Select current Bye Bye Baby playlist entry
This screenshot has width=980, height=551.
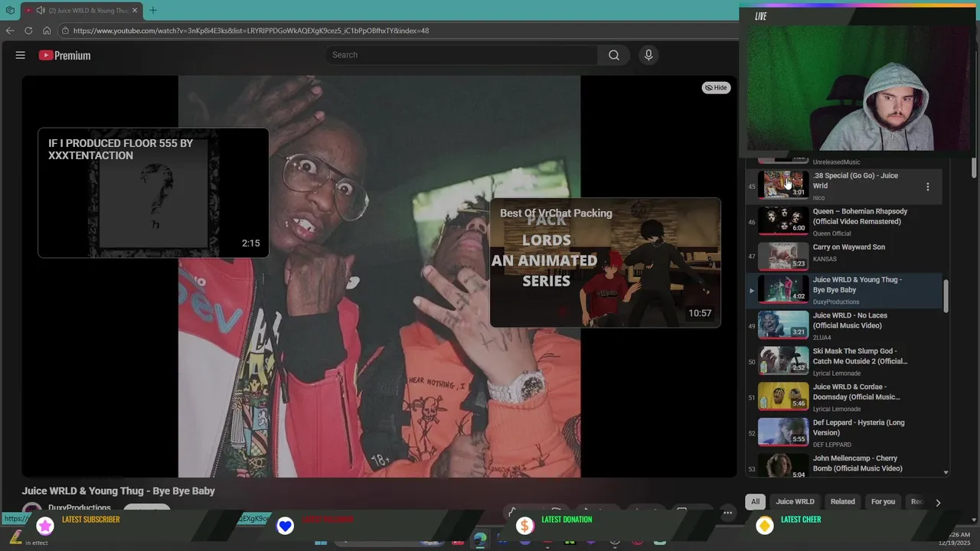(x=844, y=291)
